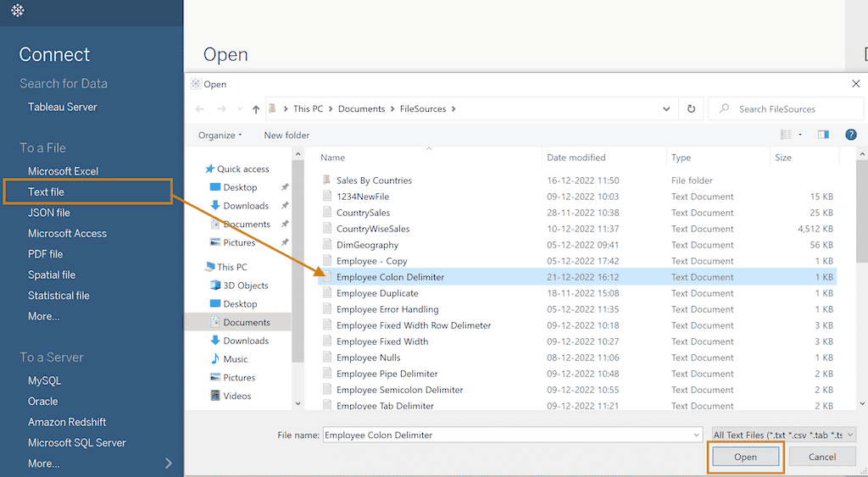Change the view layout icon

(786, 135)
